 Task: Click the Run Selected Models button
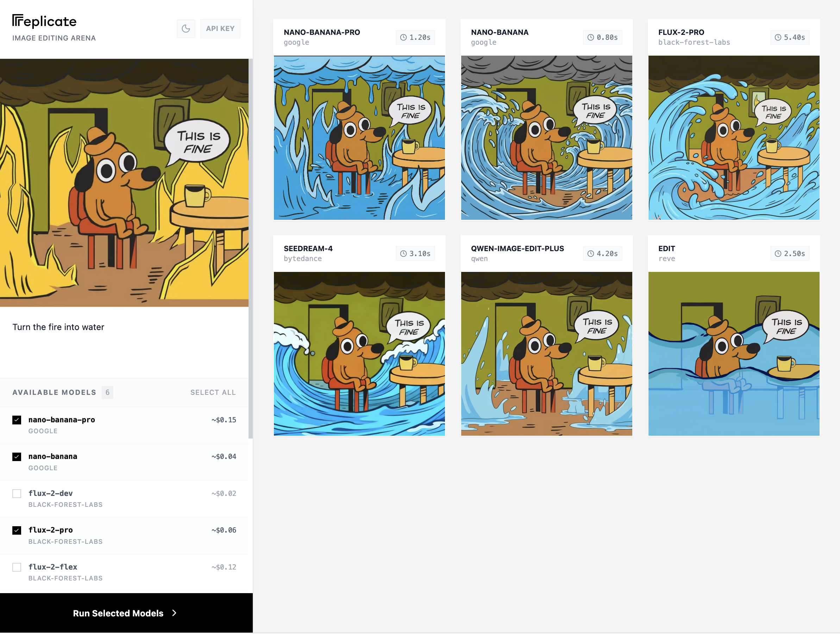126,613
